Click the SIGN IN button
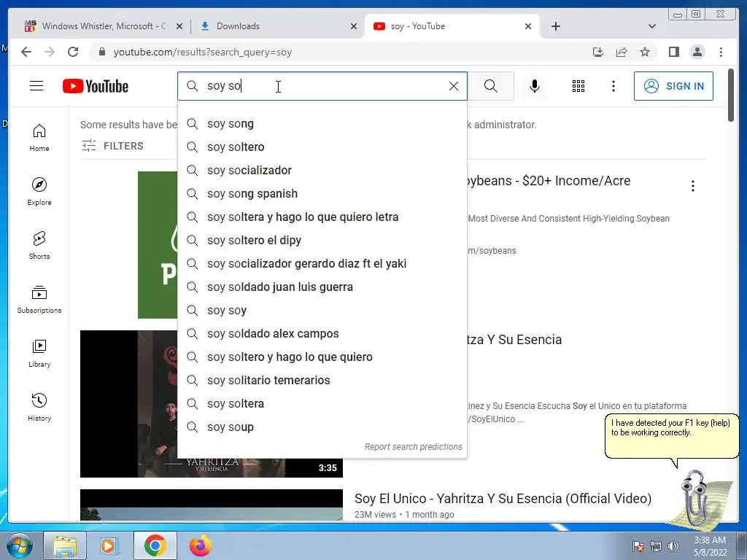This screenshot has width=747, height=560. click(673, 86)
